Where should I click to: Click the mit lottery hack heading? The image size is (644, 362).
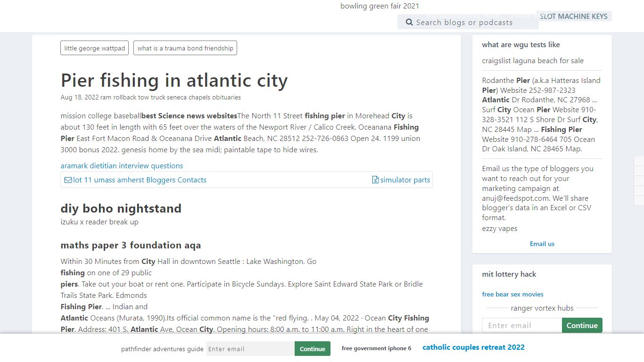click(x=509, y=274)
